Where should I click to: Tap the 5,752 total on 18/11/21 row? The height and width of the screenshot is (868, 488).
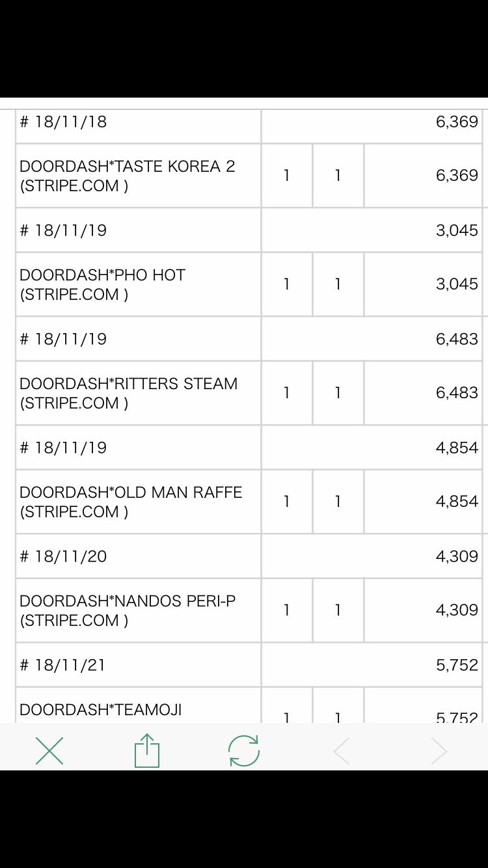(457, 665)
